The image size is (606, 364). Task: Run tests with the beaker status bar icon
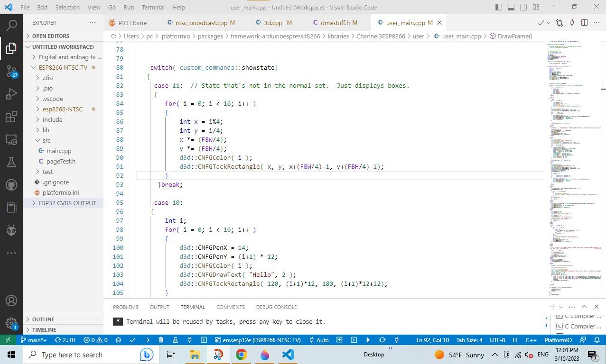click(x=175, y=340)
